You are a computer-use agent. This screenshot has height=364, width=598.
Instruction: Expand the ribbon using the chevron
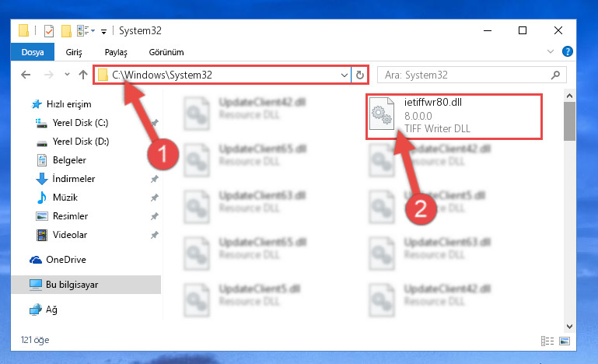[551, 51]
